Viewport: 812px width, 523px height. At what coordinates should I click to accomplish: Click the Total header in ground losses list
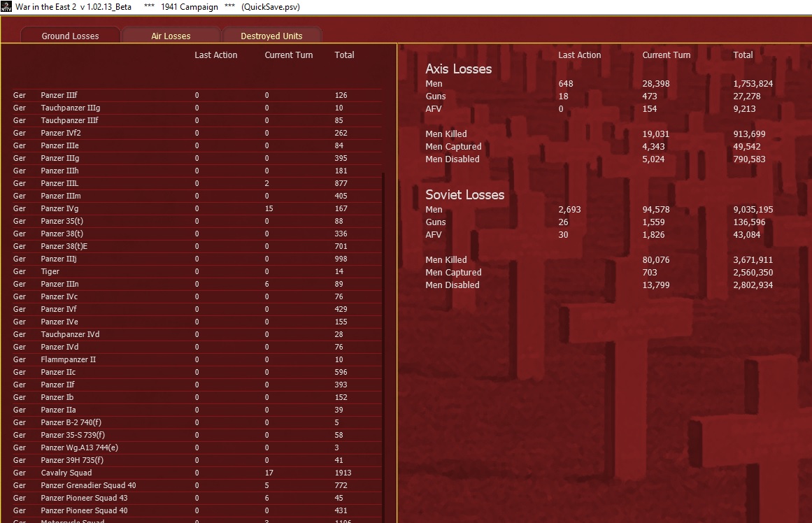(x=344, y=55)
